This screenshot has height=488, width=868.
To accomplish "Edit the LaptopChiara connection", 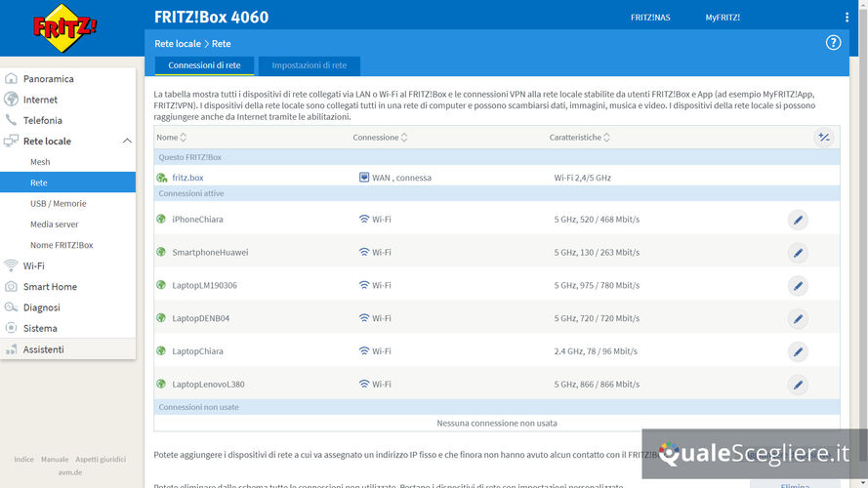I will tap(798, 352).
